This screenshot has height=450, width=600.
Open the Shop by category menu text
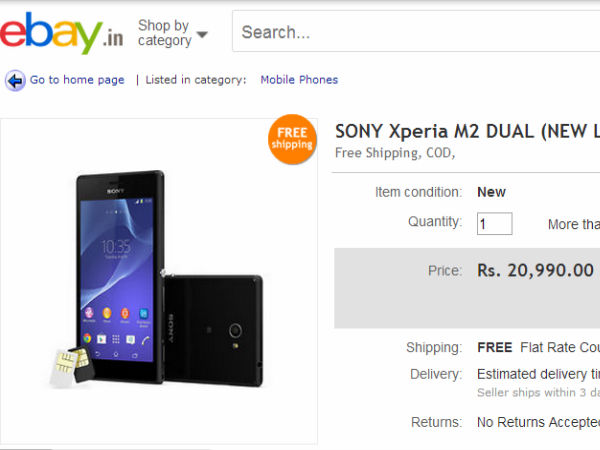(x=165, y=33)
